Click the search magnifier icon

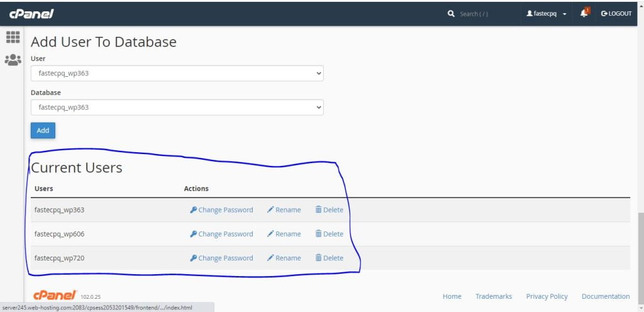(451, 14)
